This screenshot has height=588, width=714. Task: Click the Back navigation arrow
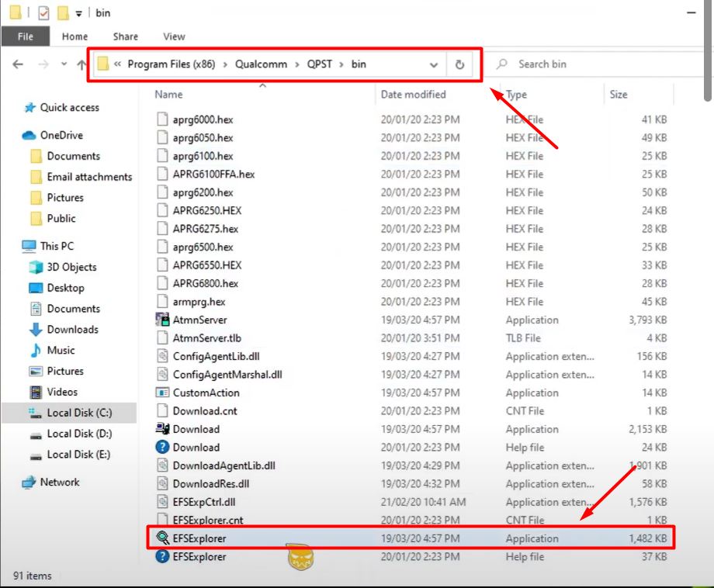(x=18, y=64)
